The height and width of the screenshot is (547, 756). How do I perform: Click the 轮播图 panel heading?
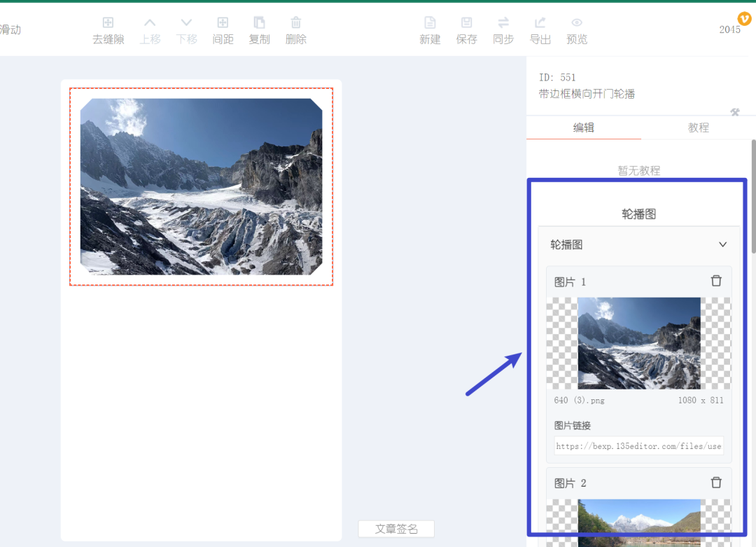(639, 214)
